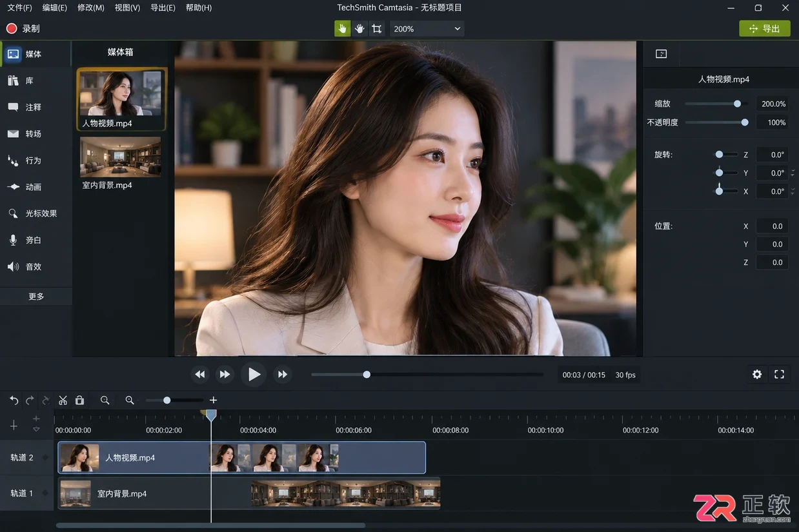Click the lock icon beside the scissors
The image size is (799, 532).
[x=79, y=400]
